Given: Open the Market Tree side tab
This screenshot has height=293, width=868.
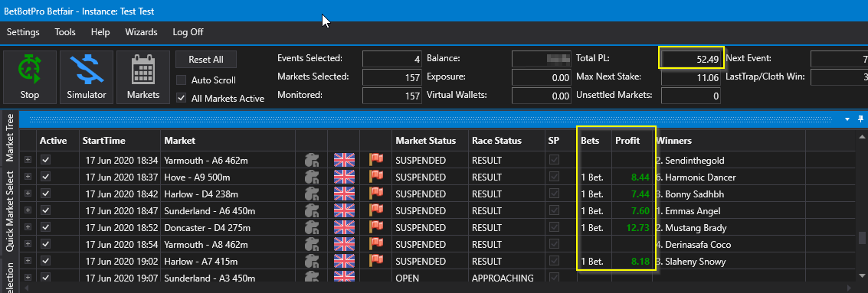Looking at the screenshot, I should (9, 138).
